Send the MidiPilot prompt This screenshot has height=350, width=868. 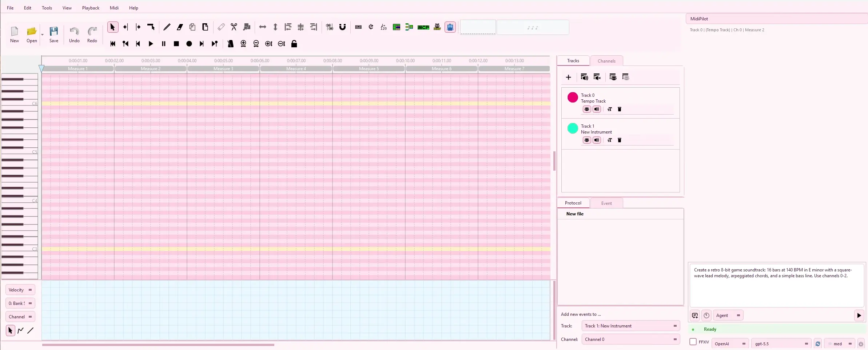(x=859, y=315)
